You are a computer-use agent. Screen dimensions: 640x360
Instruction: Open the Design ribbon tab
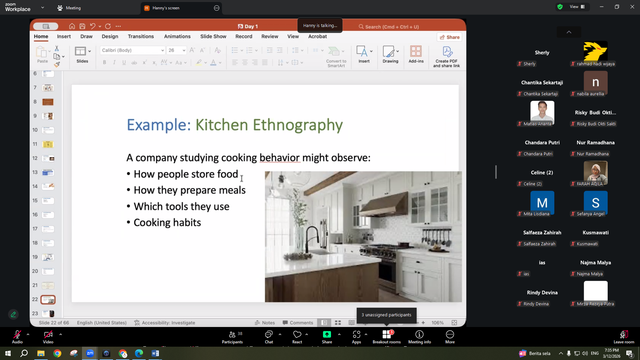tap(110, 36)
